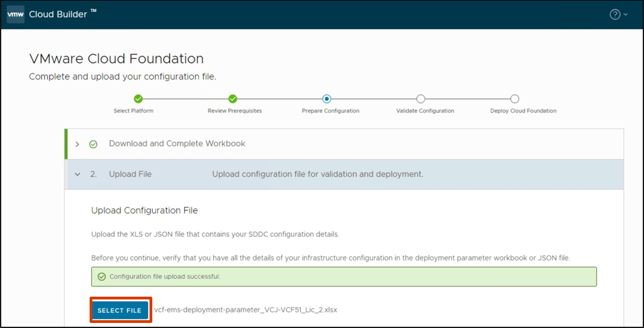Image resolution: width=644 pixels, height=328 pixels.
Task: Click 'Upload the XLS or JSON file' sentence
Action: coord(216,235)
